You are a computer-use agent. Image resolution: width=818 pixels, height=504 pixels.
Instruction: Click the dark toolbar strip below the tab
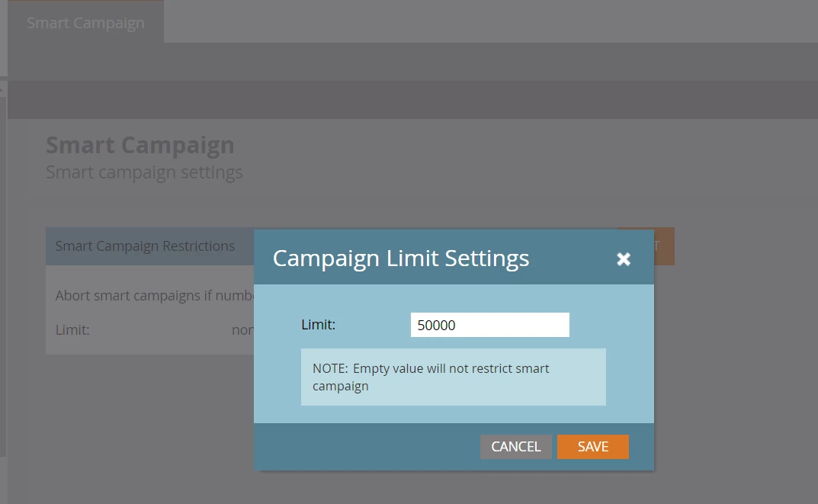pyautogui.click(x=412, y=100)
